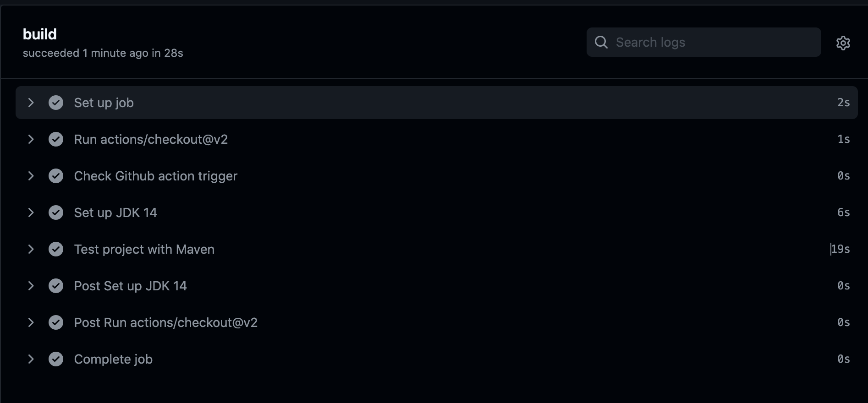
Task: Open the log settings gear menu
Action: 843,43
